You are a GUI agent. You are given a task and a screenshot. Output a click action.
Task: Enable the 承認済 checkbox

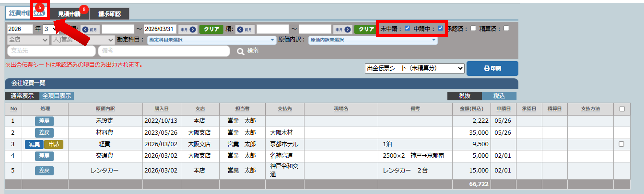click(473, 28)
